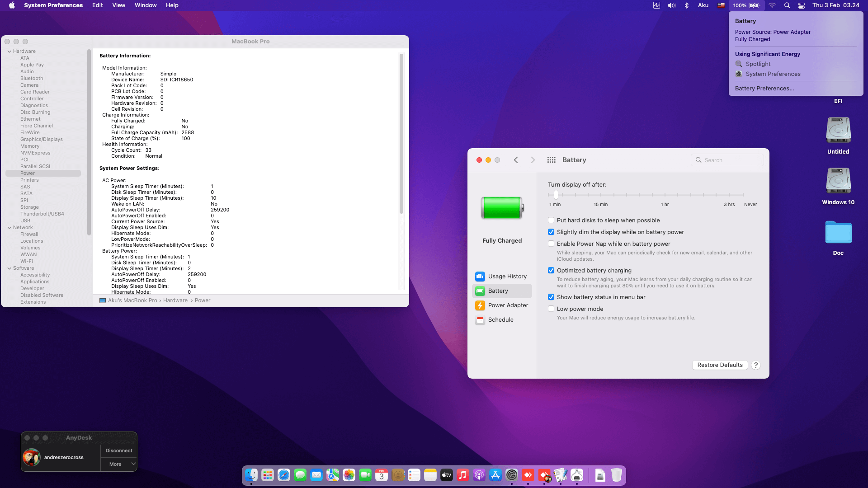Check Put hard disks to sleep

[x=551, y=221]
